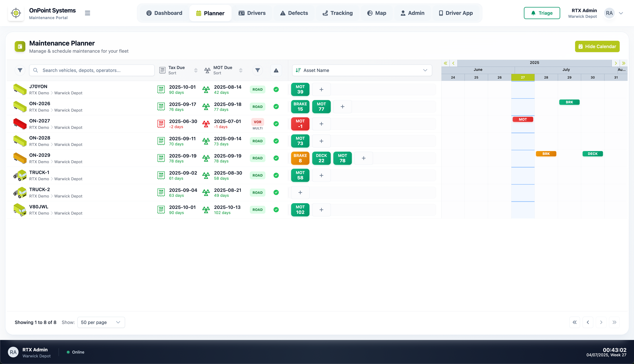Click green check status for ON-2028
This screenshot has height=364, width=634.
point(276,141)
